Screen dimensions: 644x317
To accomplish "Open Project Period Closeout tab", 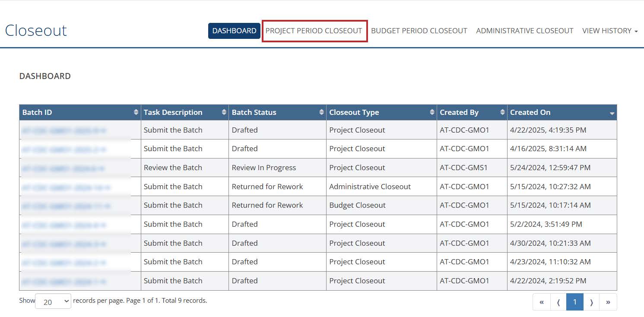I will 314,31.
